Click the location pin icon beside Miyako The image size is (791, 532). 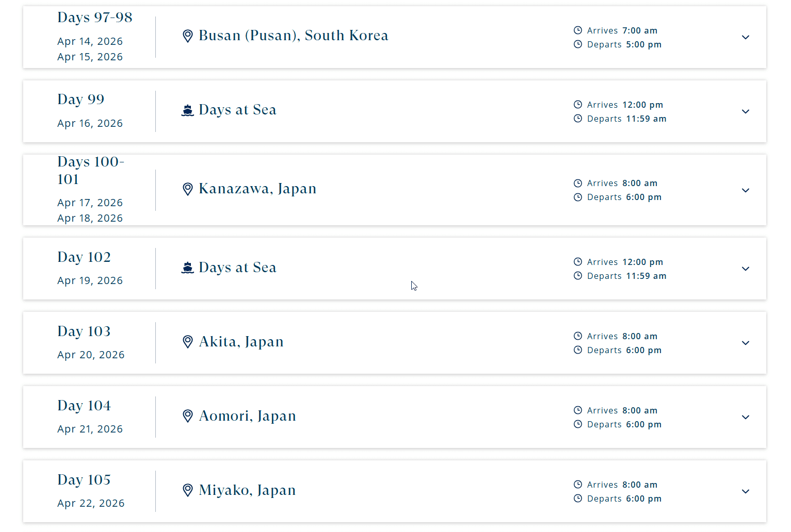pyautogui.click(x=188, y=490)
